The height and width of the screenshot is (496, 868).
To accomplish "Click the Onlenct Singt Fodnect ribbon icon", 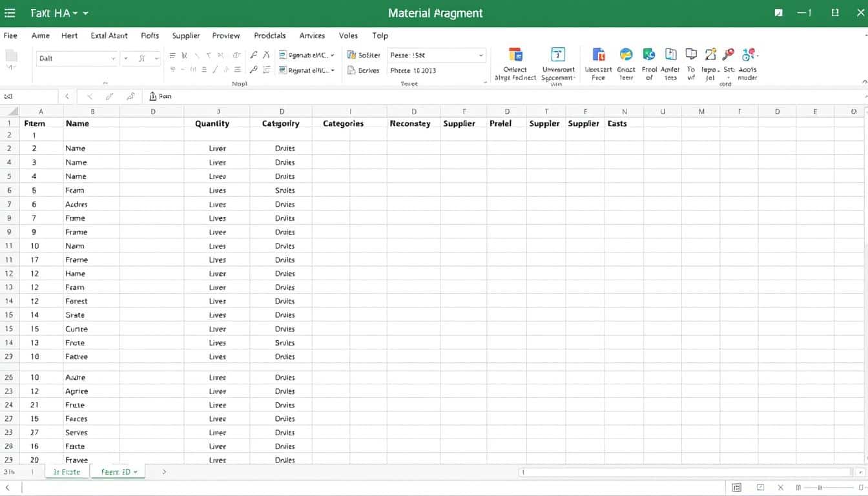I will [515, 55].
